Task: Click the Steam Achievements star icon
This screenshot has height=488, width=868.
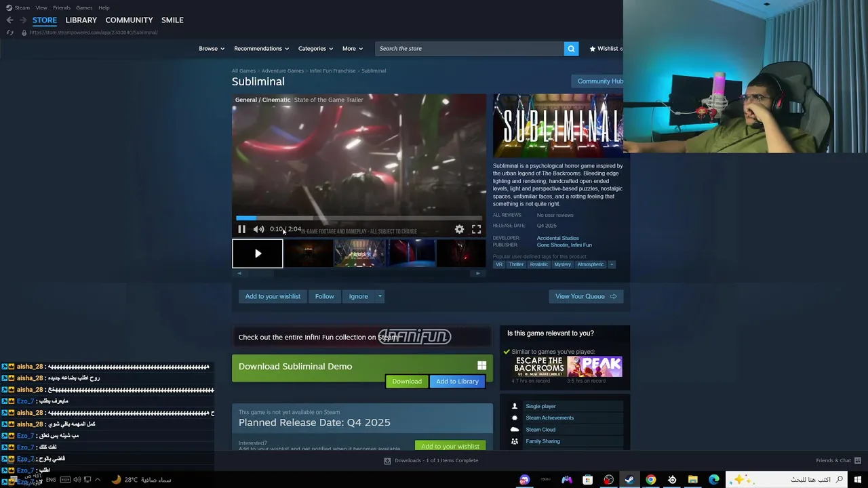Action: click(515, 418)
